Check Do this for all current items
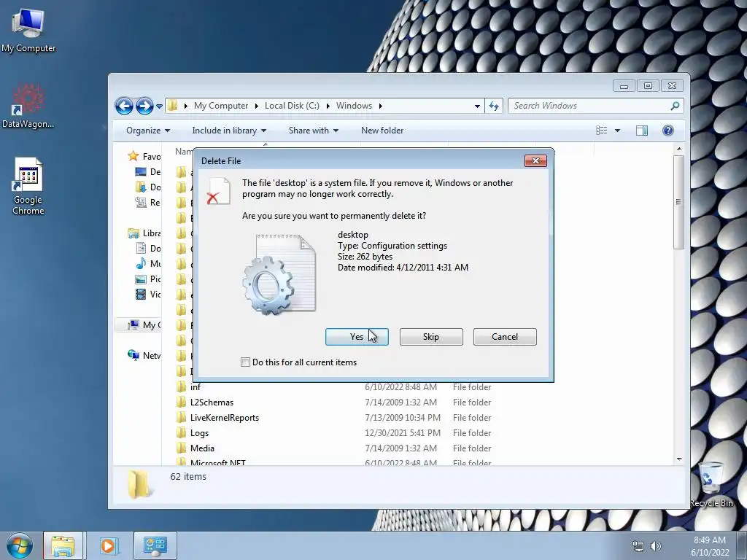 point(245,362)
